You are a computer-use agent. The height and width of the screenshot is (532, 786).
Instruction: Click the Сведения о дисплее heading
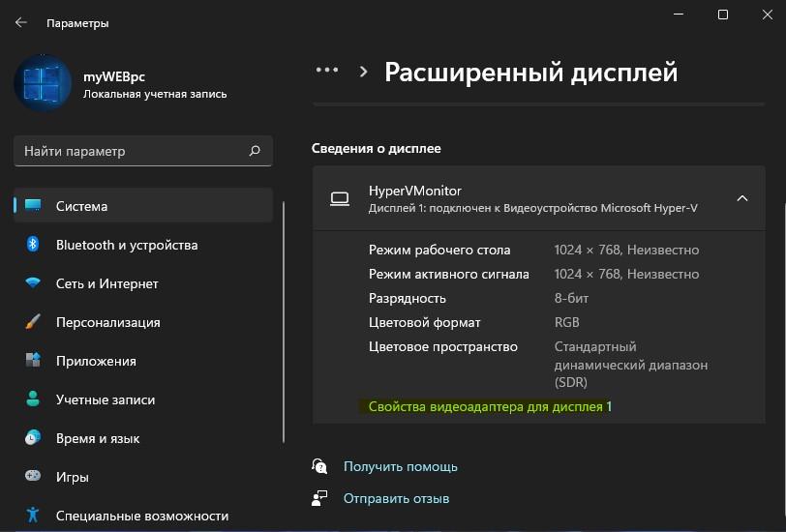pyautogui.click(x=376, y=148)
